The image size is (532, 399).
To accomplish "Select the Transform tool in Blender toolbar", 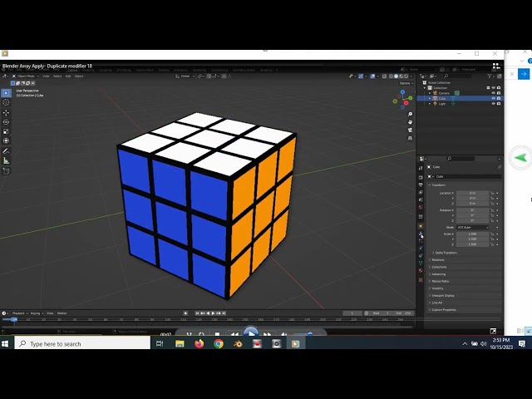I will [6, 140].
